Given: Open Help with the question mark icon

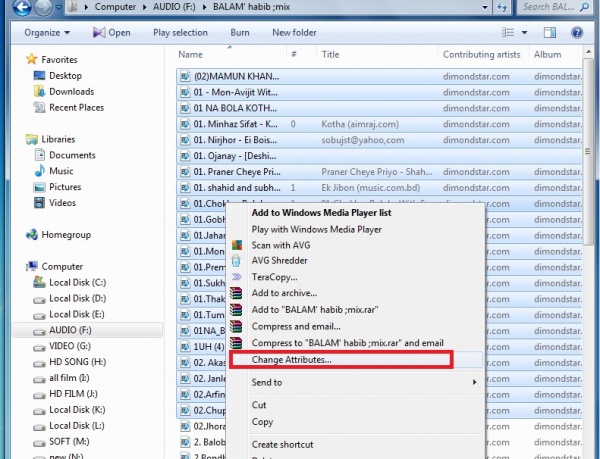Looking at the screenshot, I should pyautogui.click(x=577, y=33).
